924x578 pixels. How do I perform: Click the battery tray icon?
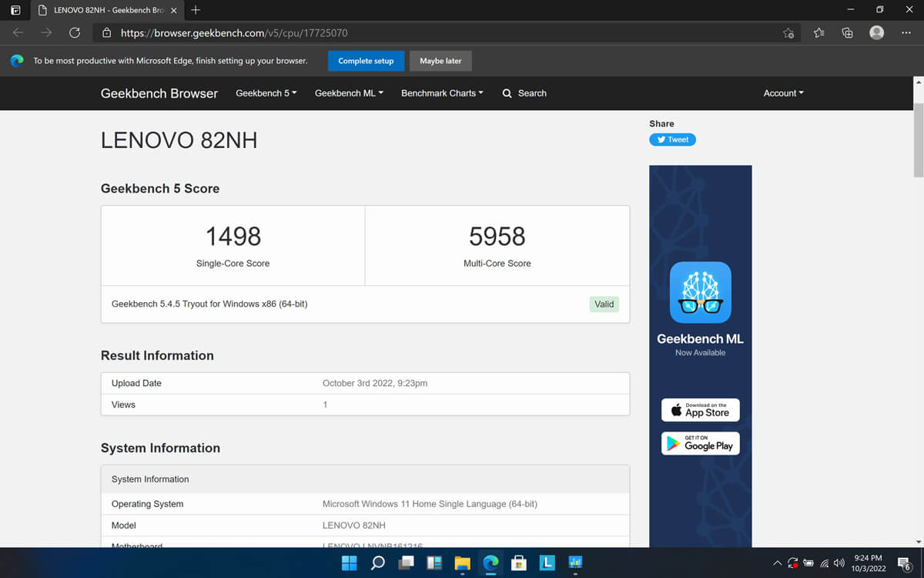pos(808,563)
